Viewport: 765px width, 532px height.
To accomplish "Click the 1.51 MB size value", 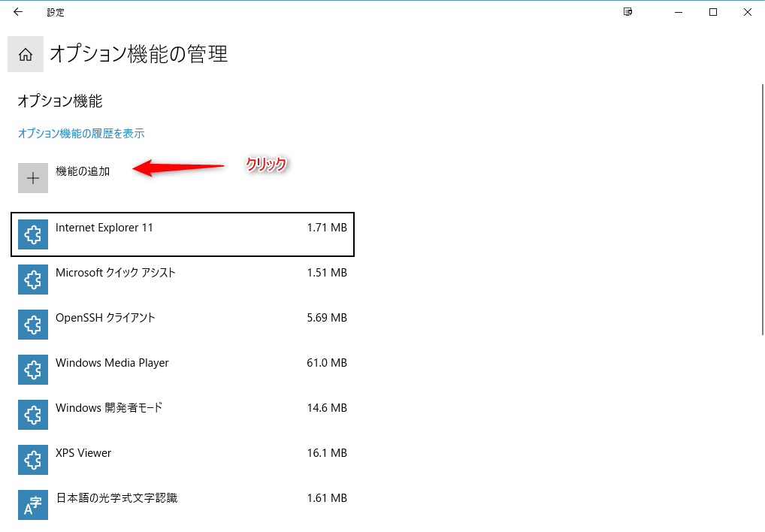I will [x=327, y=273].
